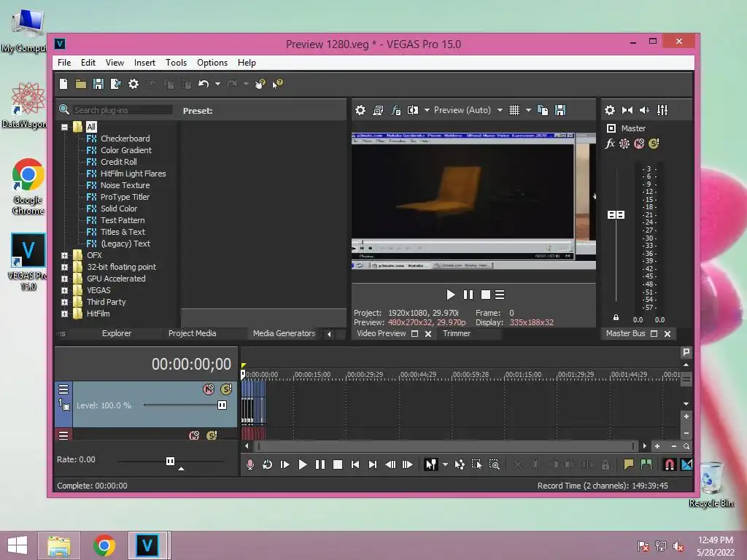Expand the HitFilm folder
Screen dimensions: 747x560
click(x=64, y=314)
